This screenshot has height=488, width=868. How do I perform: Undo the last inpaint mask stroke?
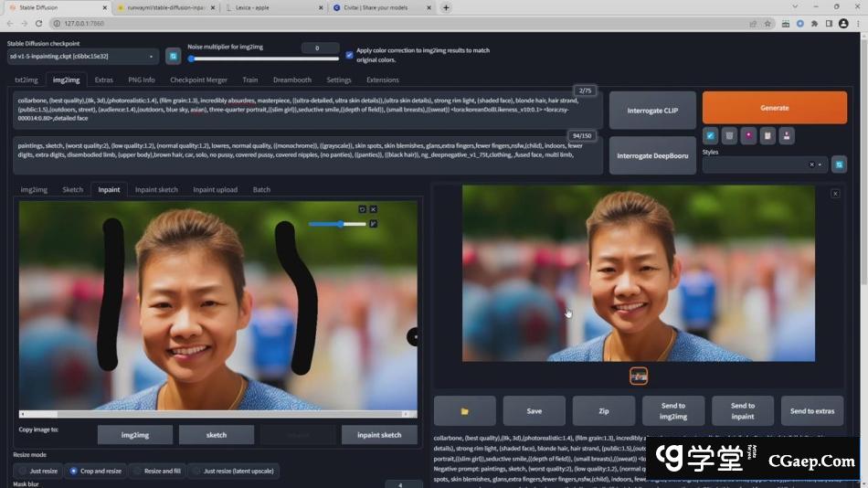pyautogui.click(x=362, y=209)
